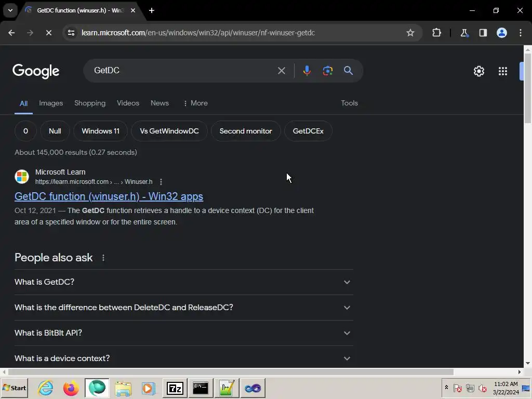Open the Windows Start menu
The height and width of the screenshot is (399, 532).
pos(14,388)
